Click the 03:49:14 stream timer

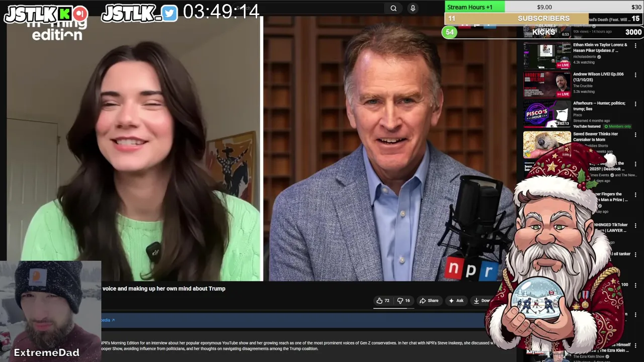221,12
